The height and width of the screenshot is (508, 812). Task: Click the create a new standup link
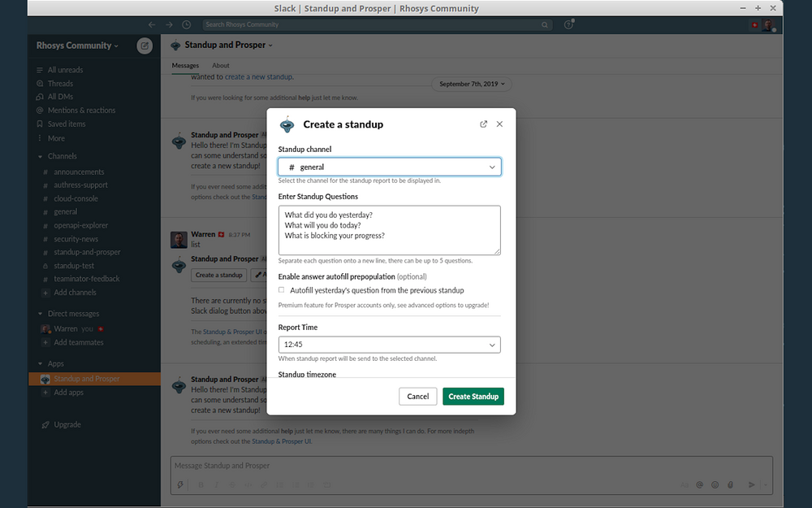tap(258, 76)
